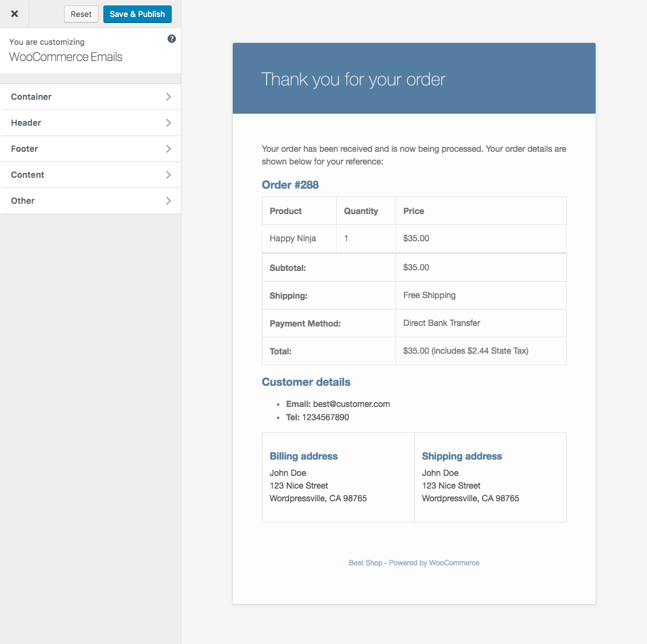Click John Doe under Shipping address
Screen dimensions: 647x644
pos(440,473)
